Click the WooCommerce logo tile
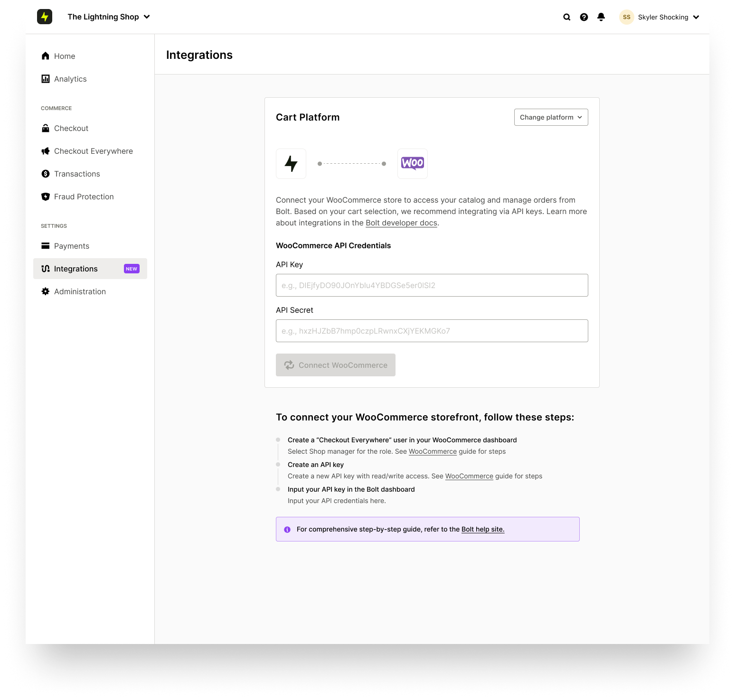The width and height of the screenshot is (735, 700). [413, 164]
